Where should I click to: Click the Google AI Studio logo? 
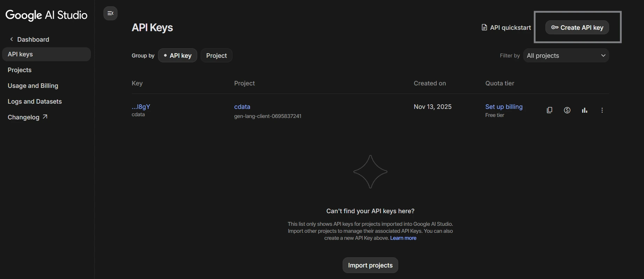(46, 15)
